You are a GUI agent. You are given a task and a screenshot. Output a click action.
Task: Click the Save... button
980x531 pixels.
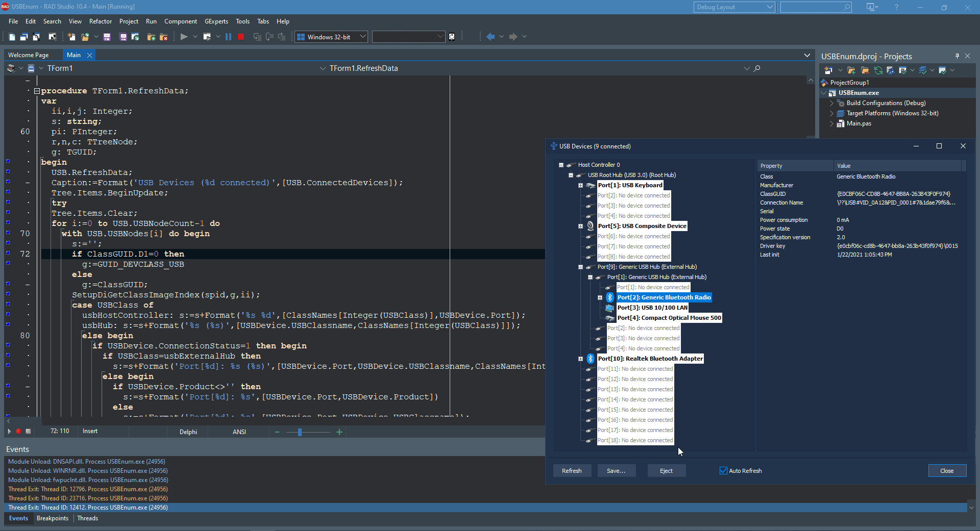pos(616,471)
